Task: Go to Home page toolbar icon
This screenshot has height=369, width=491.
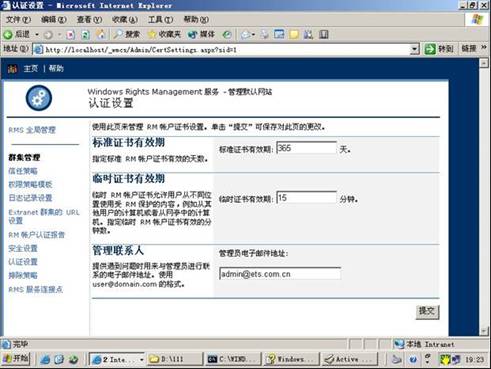Action: (x=100, y=34)
